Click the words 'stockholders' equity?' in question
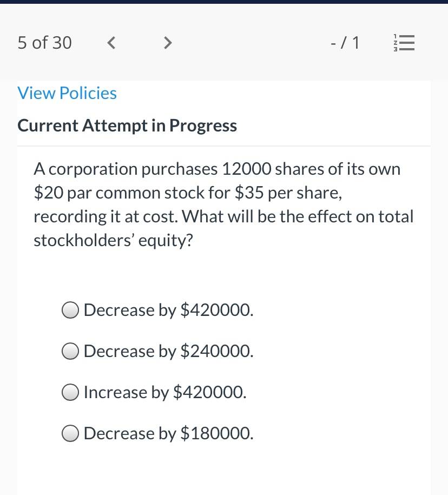The image size is (448, 495). coord(113,241)
